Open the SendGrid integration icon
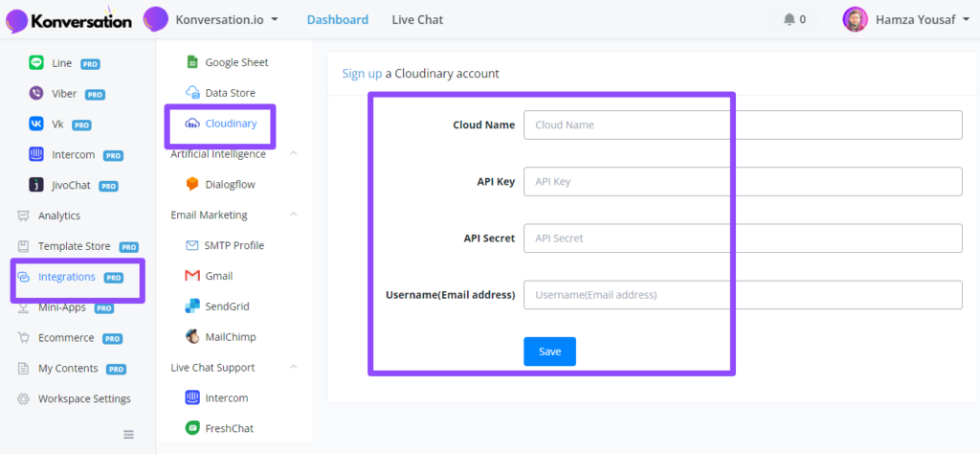Image resolution: width=980 pixels, height=454 pixels. point(191,306)
